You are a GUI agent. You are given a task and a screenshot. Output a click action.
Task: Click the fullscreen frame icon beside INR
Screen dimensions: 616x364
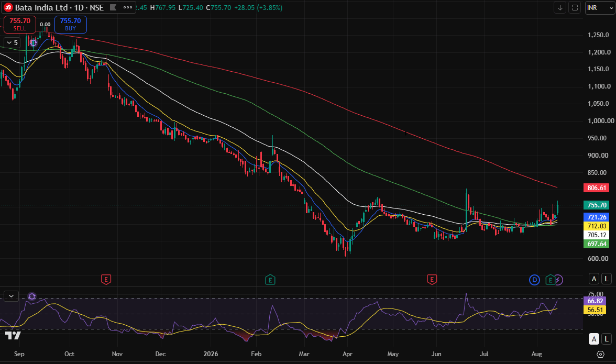575,7
